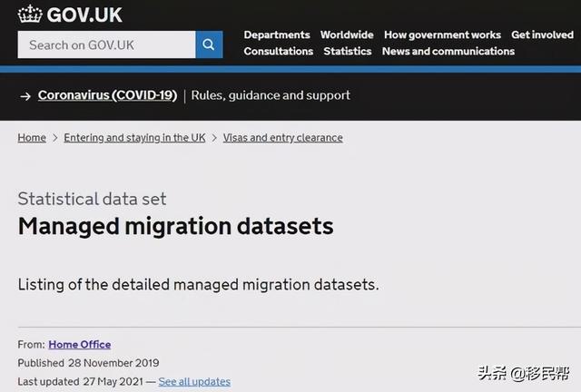Click the arrow icon beside Coronavirus
Screen dimensions: 581x392
click(26, 95)
